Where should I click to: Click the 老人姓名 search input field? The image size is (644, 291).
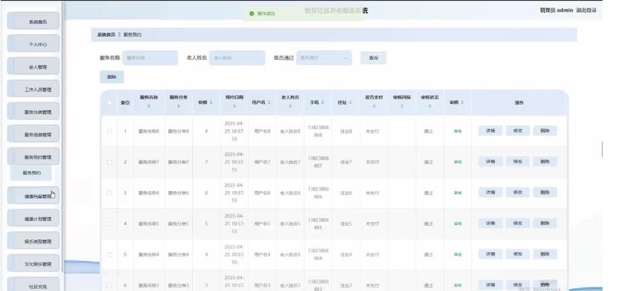236,58
